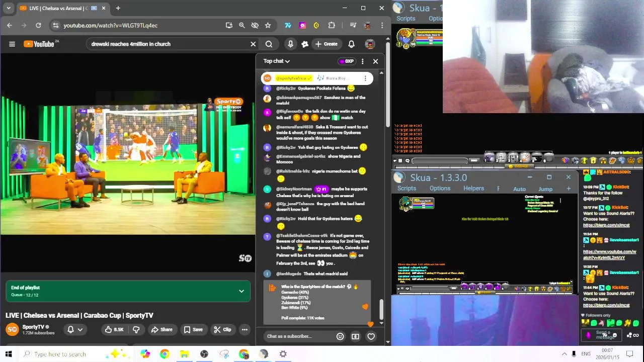Select Jump in Skua 1.3.3.0 window
Viewport: 644px width, 362px height.
coord(545,189)
